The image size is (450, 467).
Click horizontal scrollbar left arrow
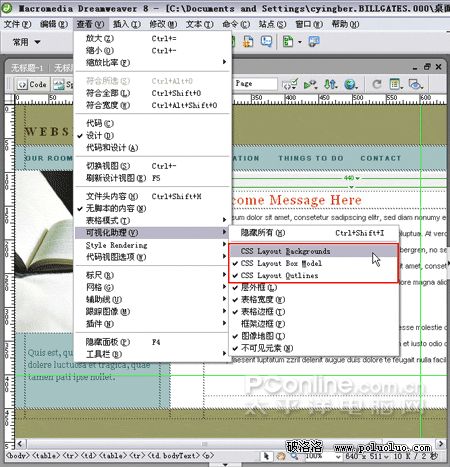20,444
